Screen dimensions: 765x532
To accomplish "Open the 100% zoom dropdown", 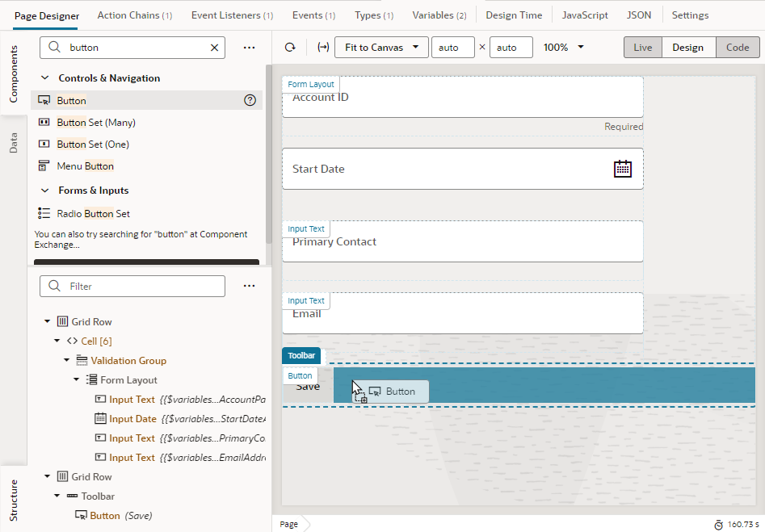I will click(564, 48).
